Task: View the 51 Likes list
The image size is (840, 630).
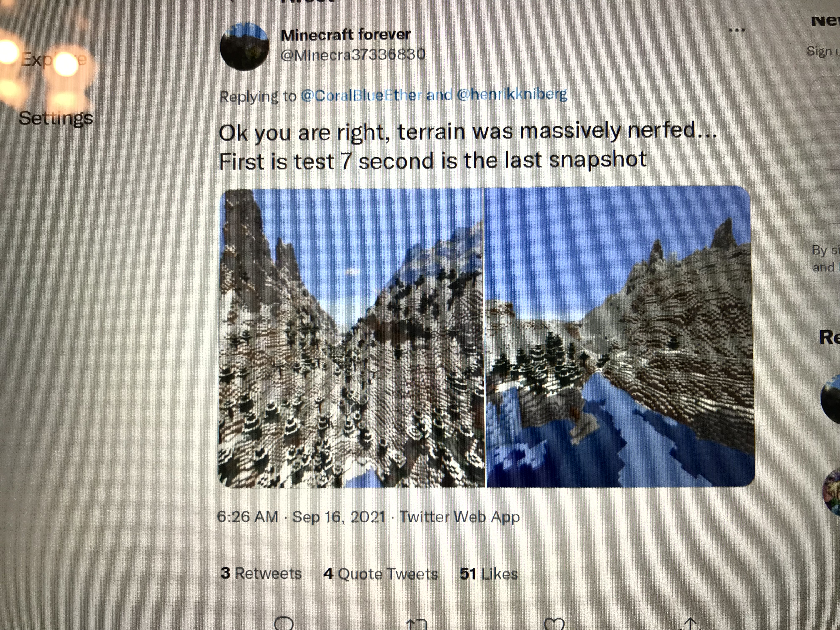Action: click(x=489, y=574)
